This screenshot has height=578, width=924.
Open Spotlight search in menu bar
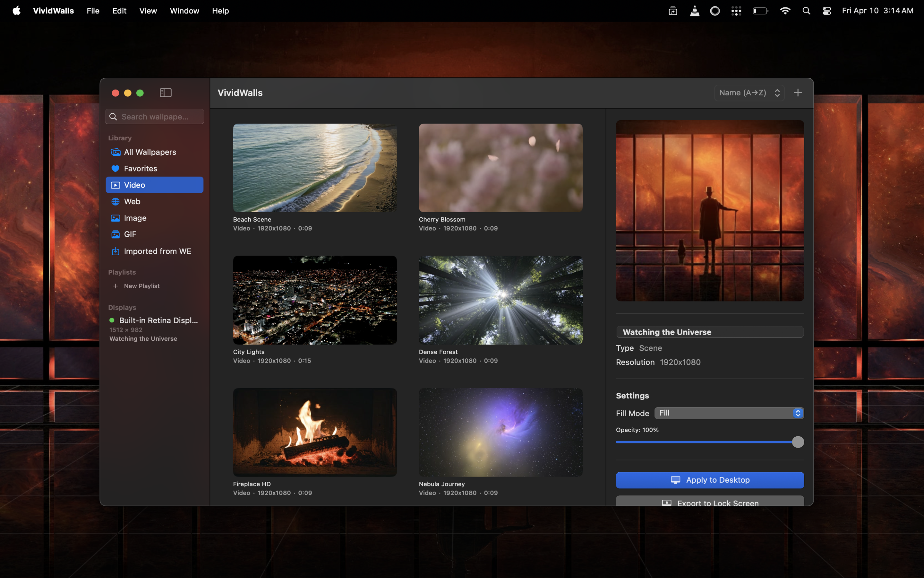(806, 11)
